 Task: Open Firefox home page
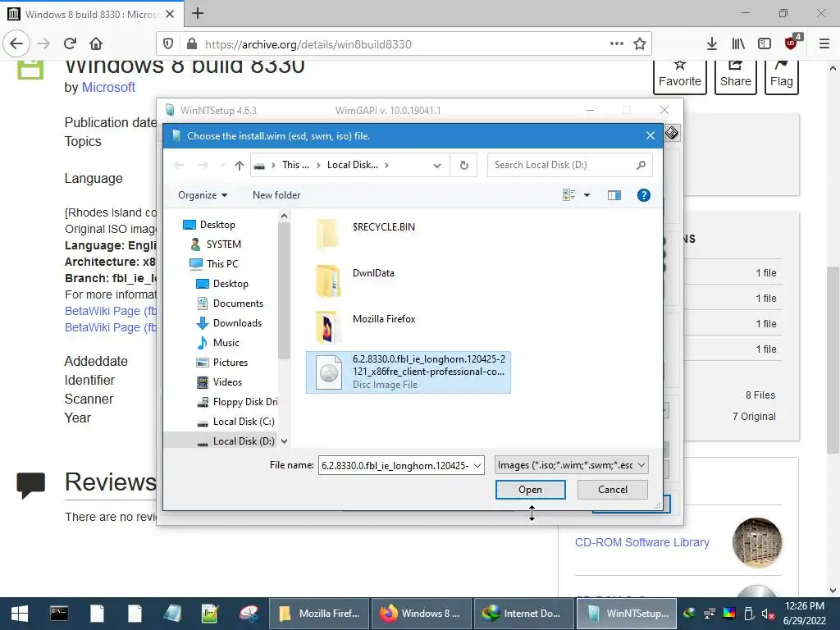pyautogui.click(x=96, y=43)
